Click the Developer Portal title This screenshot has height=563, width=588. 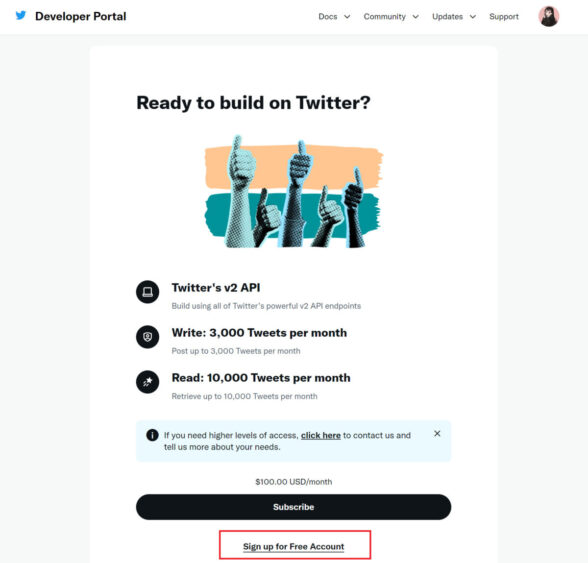(x=81, y=17)
